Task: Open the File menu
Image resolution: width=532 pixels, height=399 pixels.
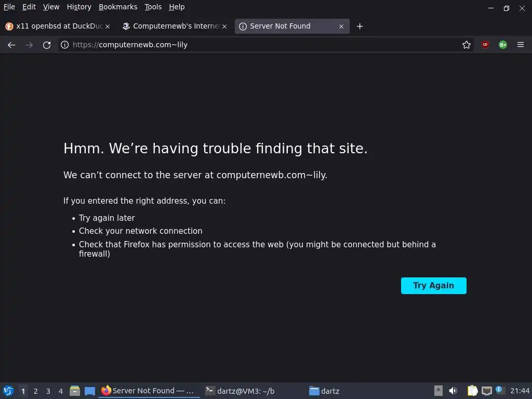Action: pyautogui.click(x=9, y=7)
